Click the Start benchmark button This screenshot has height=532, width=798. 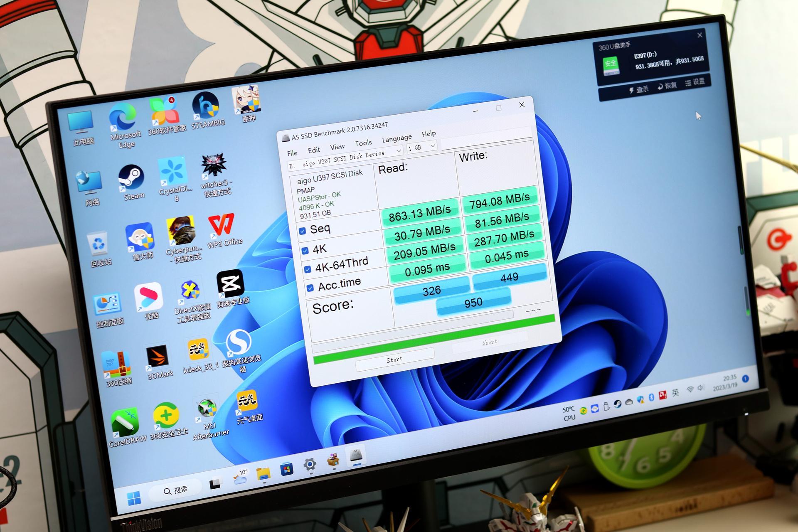(x=394, y=360)
